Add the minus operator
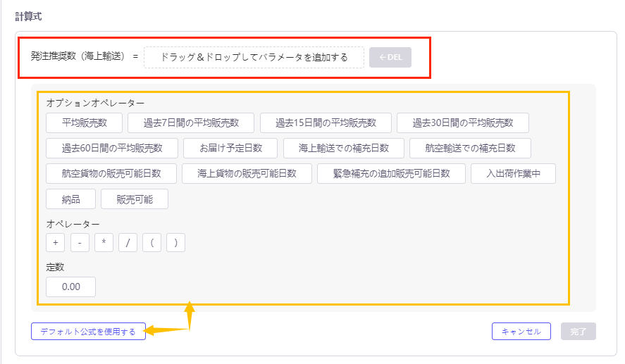625x364 pixels. tap(80, 242)
